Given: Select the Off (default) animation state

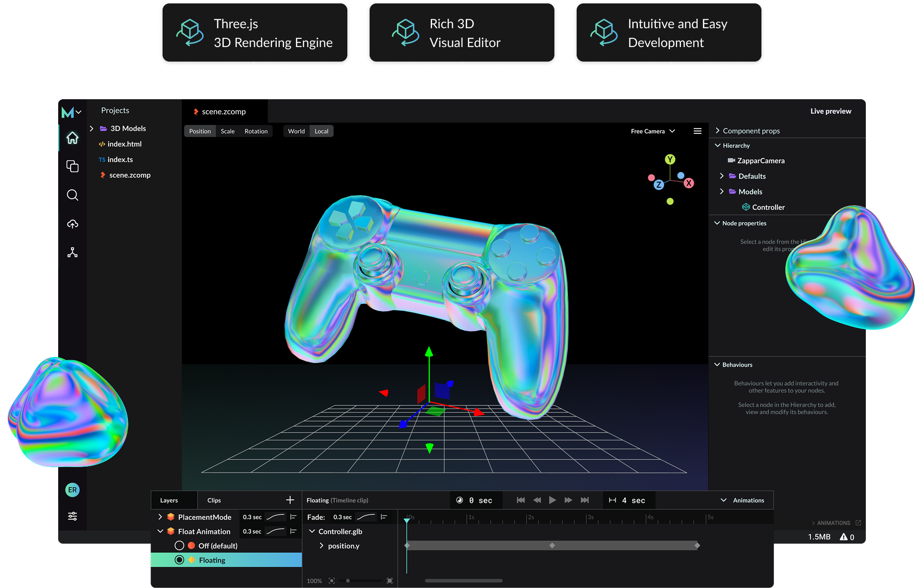Looking at the screenshot, I should (179, 546).
